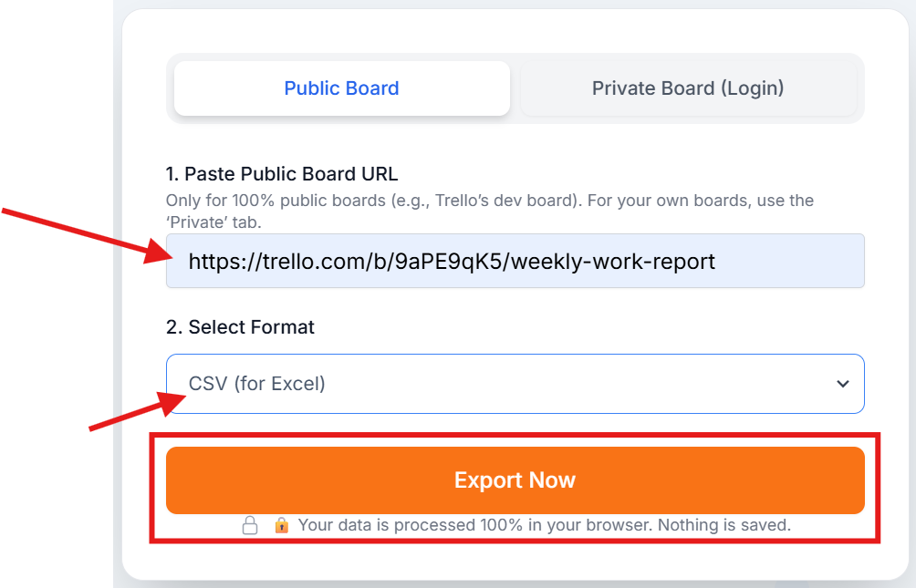Viewport: 916px width, 588px height.
Task: Click the weekly-work-report URL text
Action: (452, 262)
